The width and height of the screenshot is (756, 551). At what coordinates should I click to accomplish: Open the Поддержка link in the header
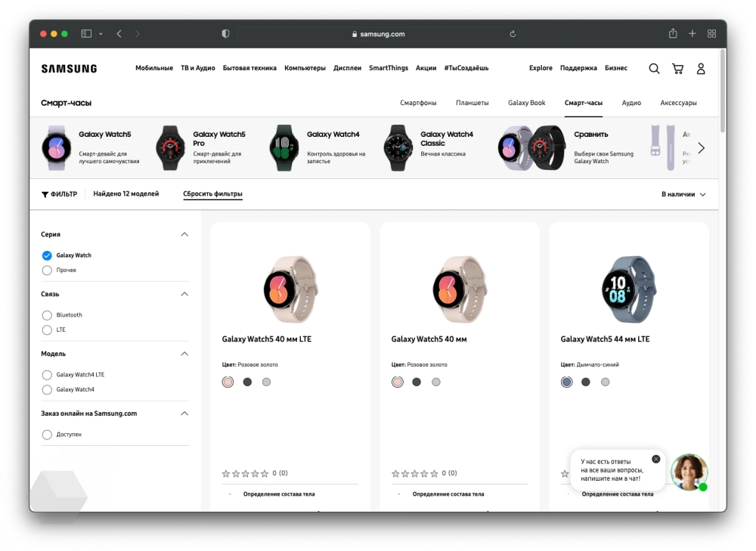[578, 68]
